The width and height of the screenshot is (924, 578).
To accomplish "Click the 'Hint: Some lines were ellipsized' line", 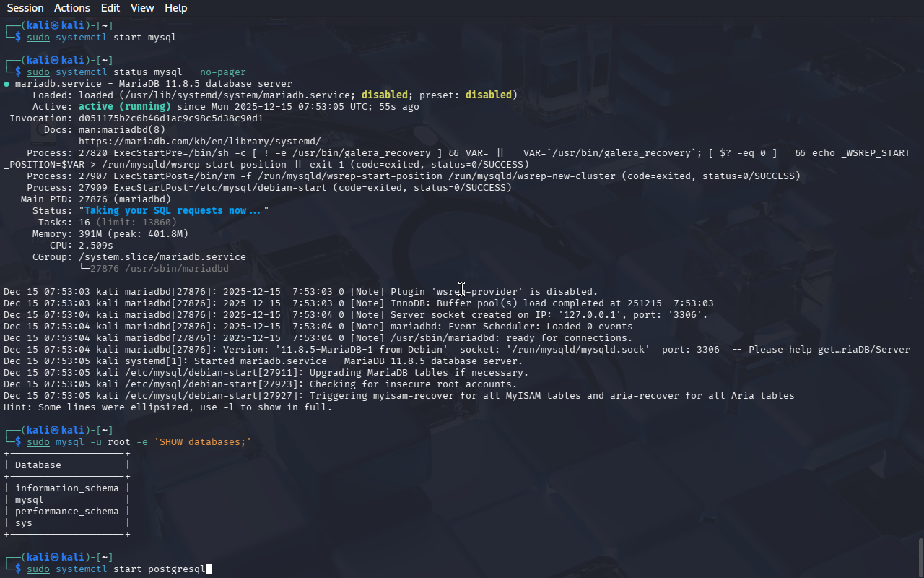I will (x=167, y=407).
